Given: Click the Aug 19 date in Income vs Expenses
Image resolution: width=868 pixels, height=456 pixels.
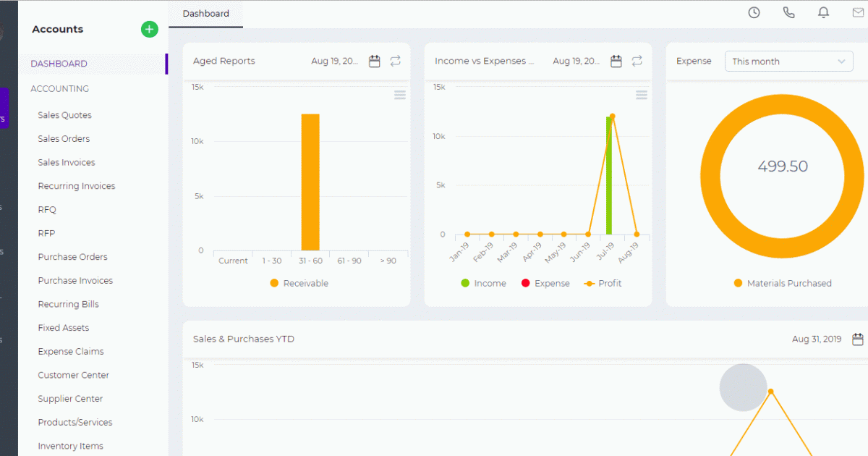Looking at the screenshot, I should click(x=576, y=62).
